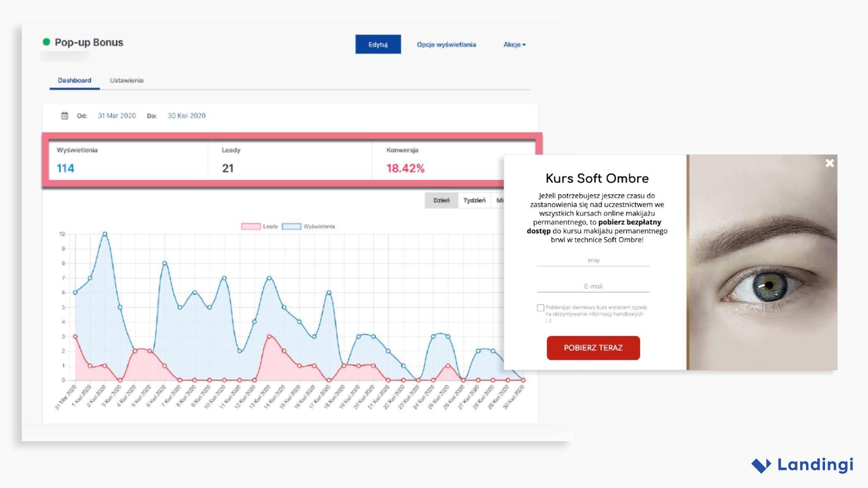Click the Imię input field

pyautogui.click(x=593, y=261)
